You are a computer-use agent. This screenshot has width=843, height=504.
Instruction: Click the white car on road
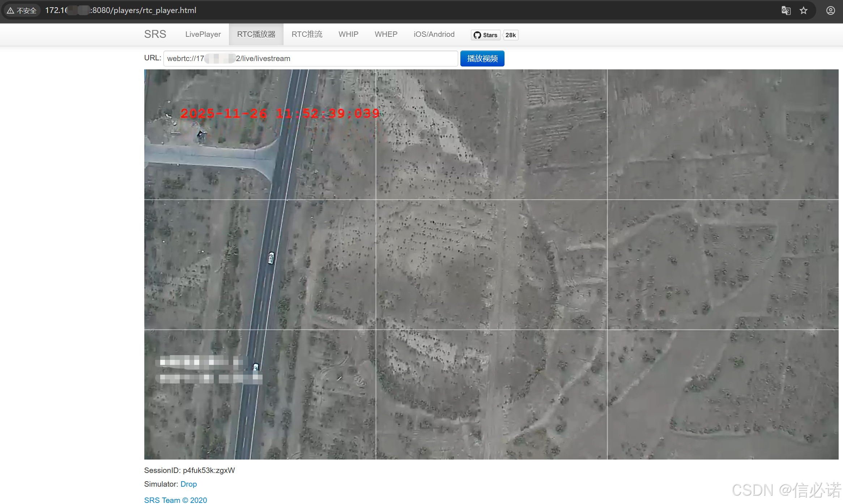coord(271,258)
